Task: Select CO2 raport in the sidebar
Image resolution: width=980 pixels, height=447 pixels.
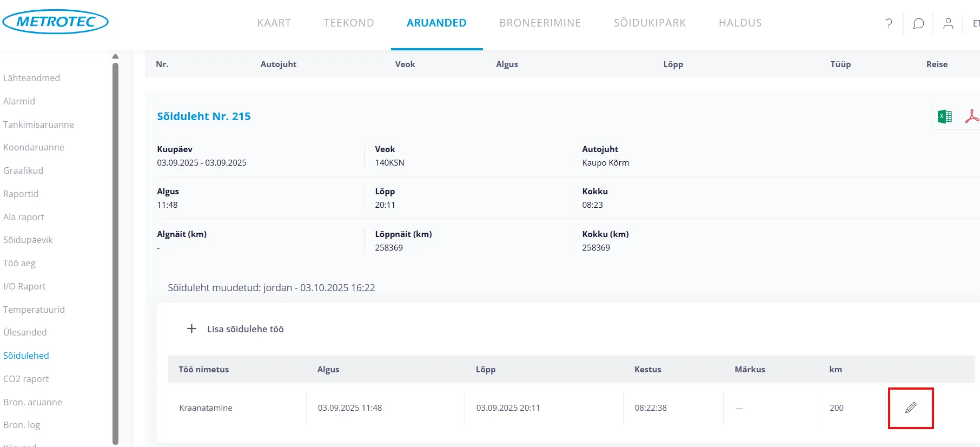Action: [26, 379]
